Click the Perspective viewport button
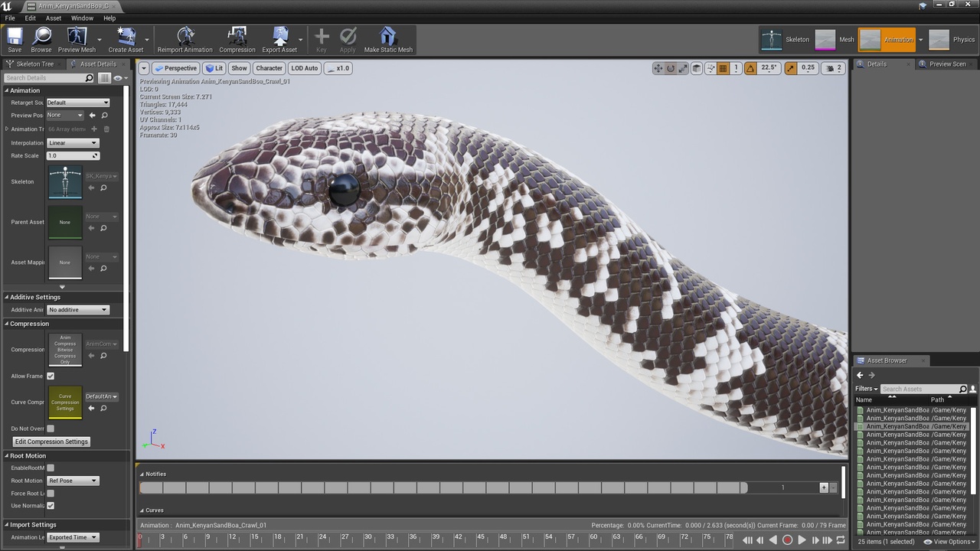Screen dimensions: 980x551 coord(175,68)
